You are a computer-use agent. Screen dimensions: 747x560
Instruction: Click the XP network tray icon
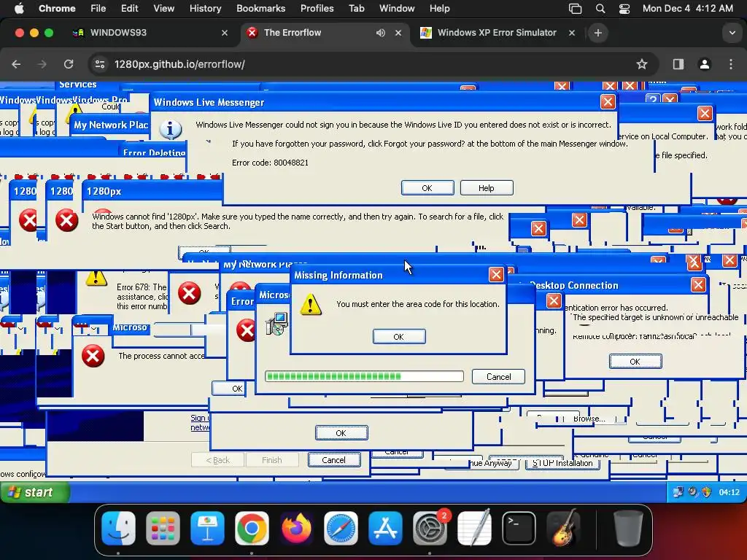coord(678,492)
